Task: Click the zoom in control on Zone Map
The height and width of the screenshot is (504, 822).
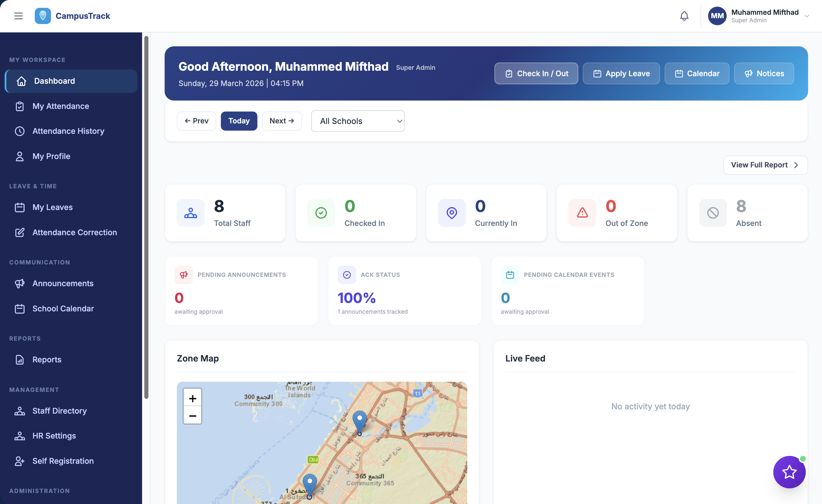Action: pos(192,398)
